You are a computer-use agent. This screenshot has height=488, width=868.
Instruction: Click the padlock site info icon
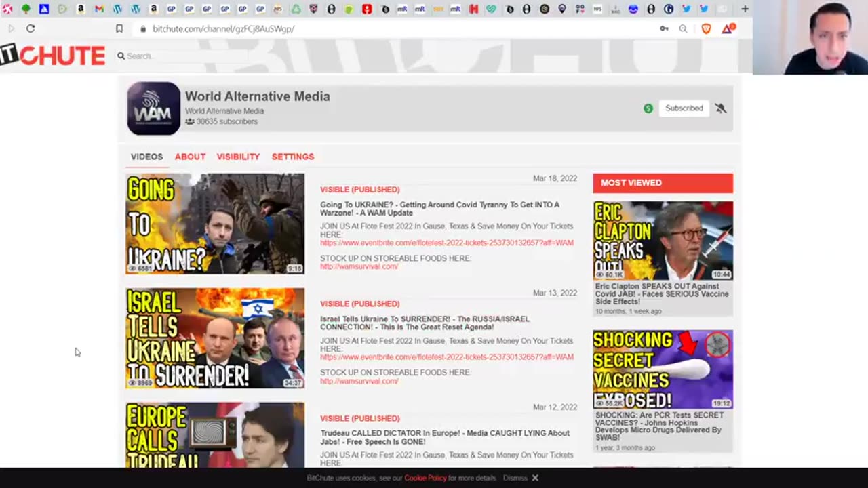143,29
